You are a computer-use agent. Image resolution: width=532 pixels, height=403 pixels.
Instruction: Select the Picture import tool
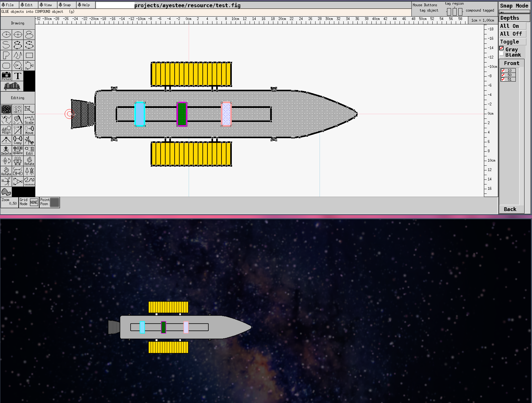[x=6, y=76]
